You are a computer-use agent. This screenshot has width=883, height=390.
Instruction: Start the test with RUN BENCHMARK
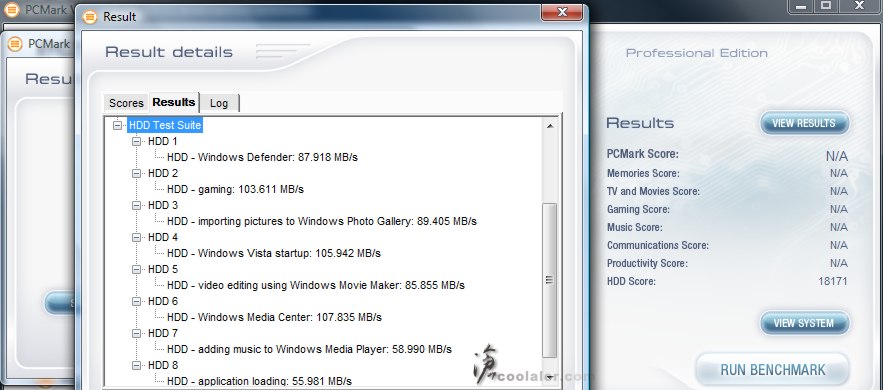(x=773, y=370)
